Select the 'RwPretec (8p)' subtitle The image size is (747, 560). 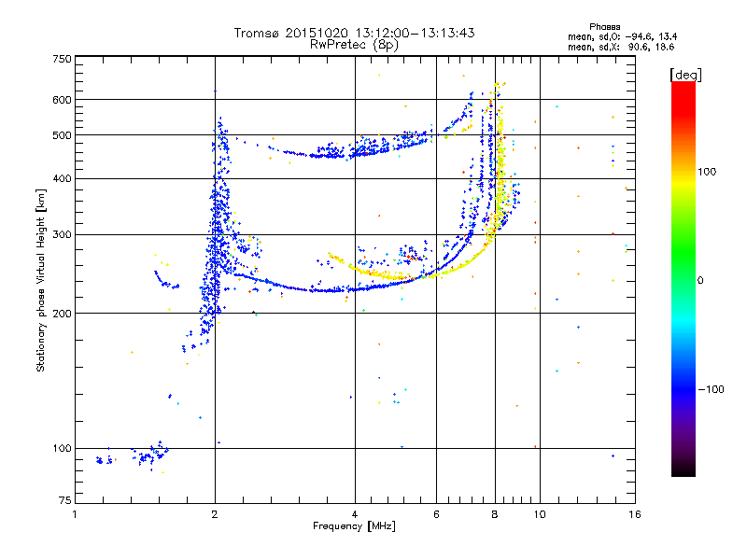pyautogui.click(x=354, y=45)
